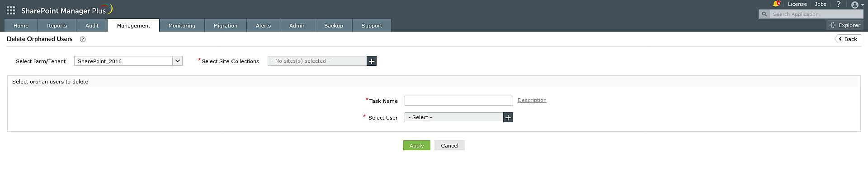Open the SharePoint_2016 farm combo box
The height and width of the screenshot is (180, 868).
coord(128,61)
